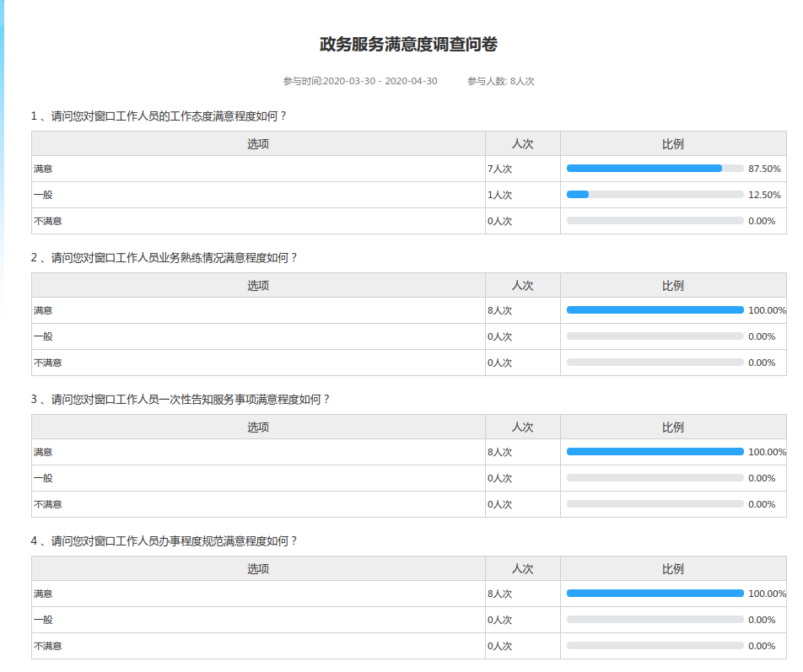Click question 4 title about 办事程度规范
The image size is (803, 672).
164,541
